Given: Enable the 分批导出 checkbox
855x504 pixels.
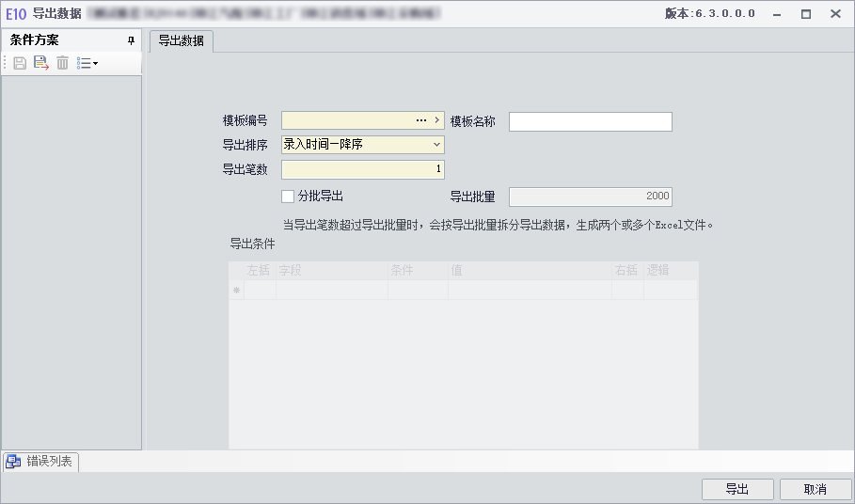Looking at the screenshot, I should (288, 197).
